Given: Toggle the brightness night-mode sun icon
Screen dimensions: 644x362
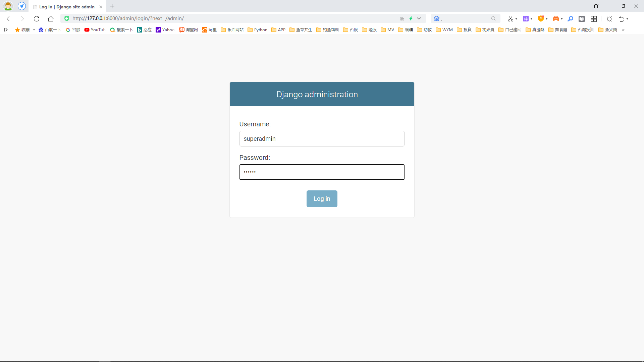Looking at the screenshot, I should click(x=609, y=19).
